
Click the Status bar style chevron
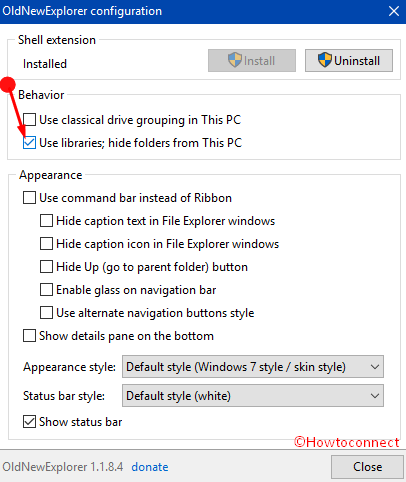point(375,396)
